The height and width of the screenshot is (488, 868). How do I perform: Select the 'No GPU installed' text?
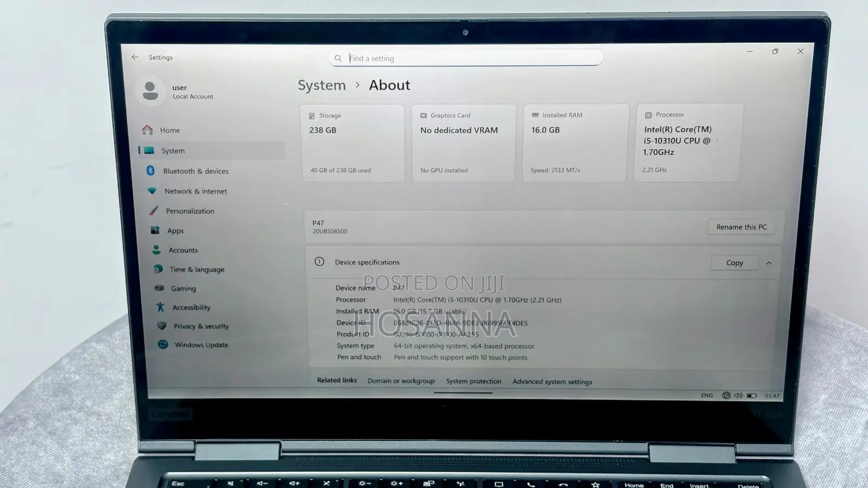tap(444, 170)
